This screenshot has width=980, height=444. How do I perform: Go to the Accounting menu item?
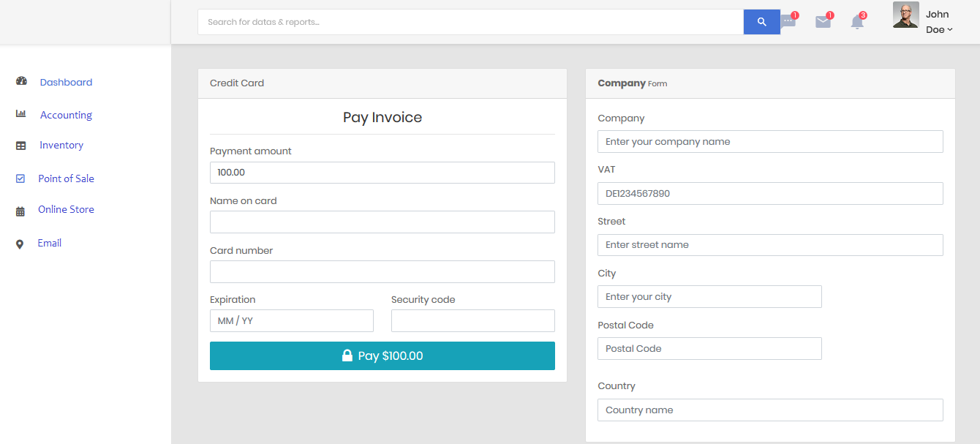coord(66,115)
